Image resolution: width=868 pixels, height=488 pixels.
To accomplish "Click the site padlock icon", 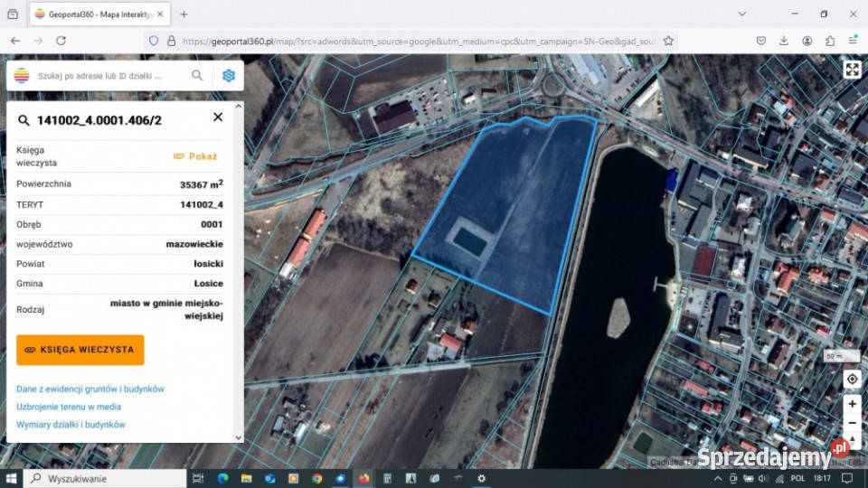I will coord(171,41).
